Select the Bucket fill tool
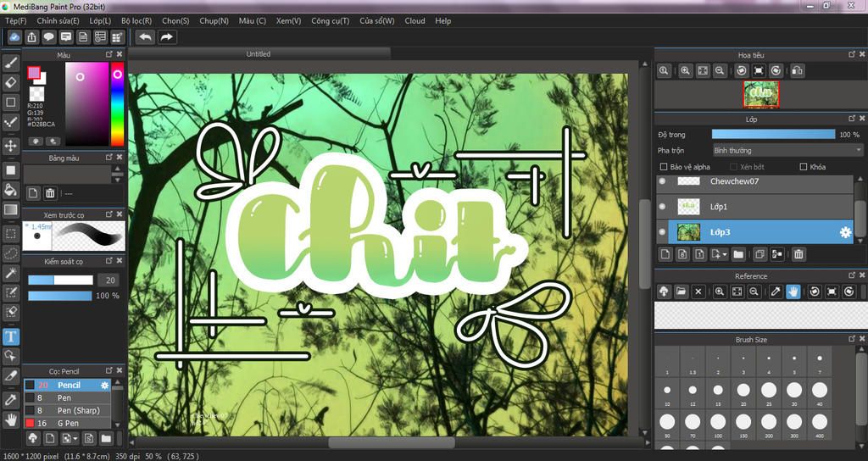868x461 pixels. (10, 190)
